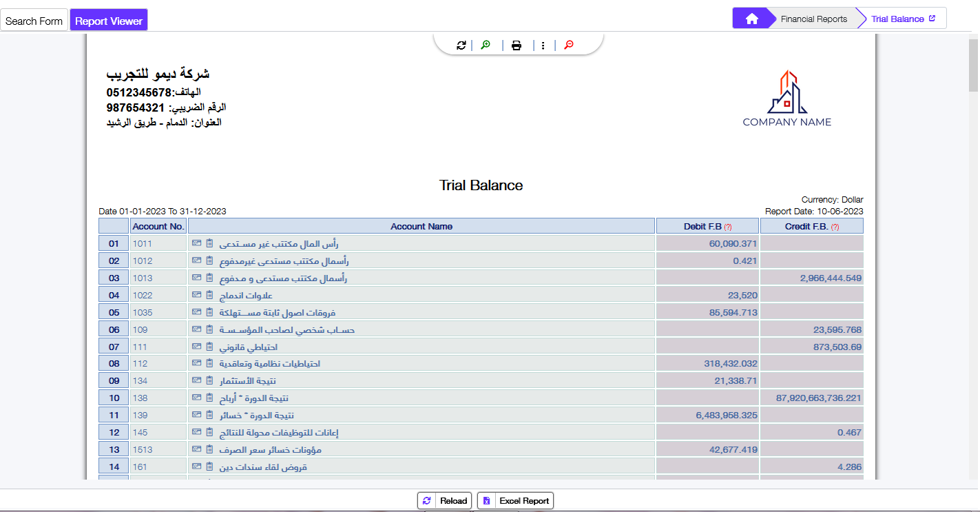Click row number 01 cell
The width and height of the screenshot is (980, 512).
coord(114,243)
